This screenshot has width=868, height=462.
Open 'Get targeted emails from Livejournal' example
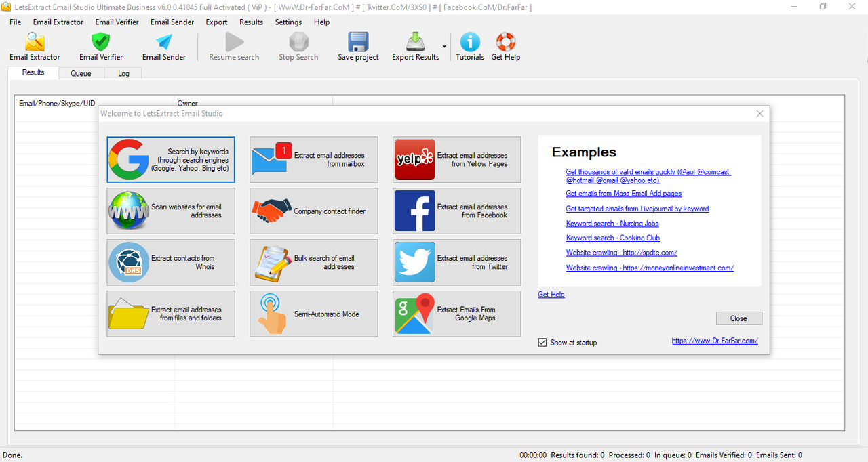[637, 209]
